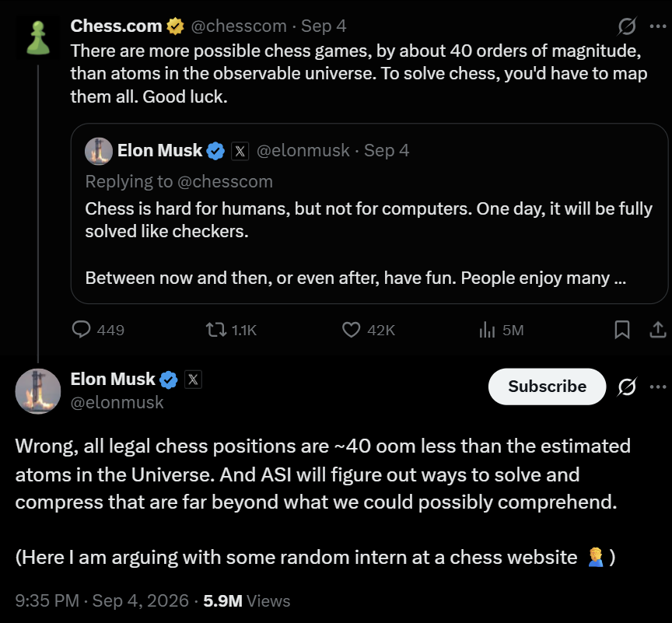The height and width of the screenshot is (623, 672).
Task: Reply to Chess.com's post via comment icon
Action: [81, 330]
